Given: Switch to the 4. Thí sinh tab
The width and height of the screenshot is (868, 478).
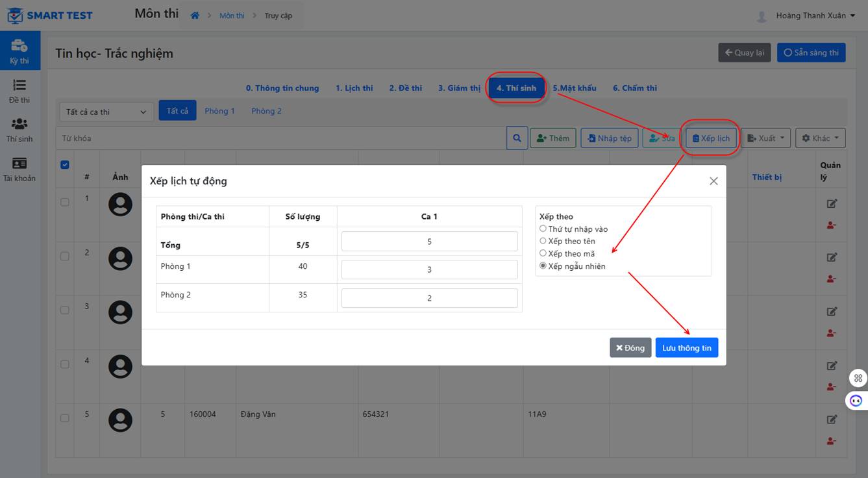Looking at the screenshot, I should point(517,88).
